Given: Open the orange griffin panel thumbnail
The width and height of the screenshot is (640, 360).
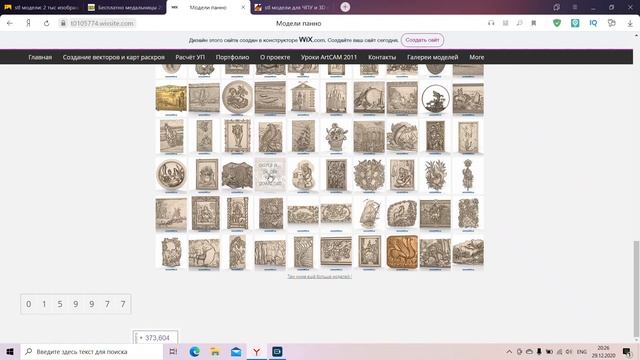Looking at the screenshot, I should point(402,252).
